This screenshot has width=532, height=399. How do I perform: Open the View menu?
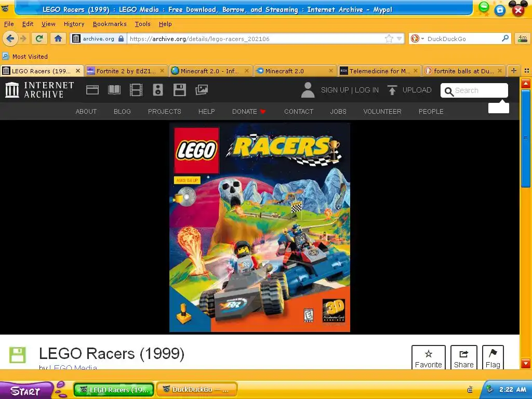pyautogui.click(x=48, y=24)
